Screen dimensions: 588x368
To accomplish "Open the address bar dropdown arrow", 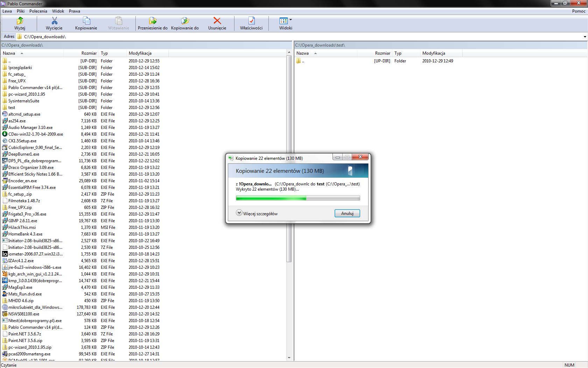I will pyautogui.click(x=585, y=36).
